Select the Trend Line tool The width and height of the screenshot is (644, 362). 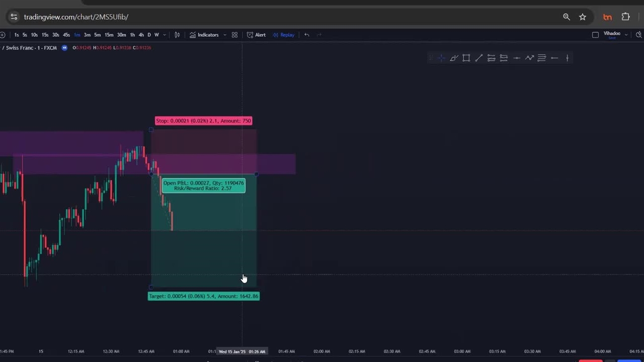click(478, 58)
